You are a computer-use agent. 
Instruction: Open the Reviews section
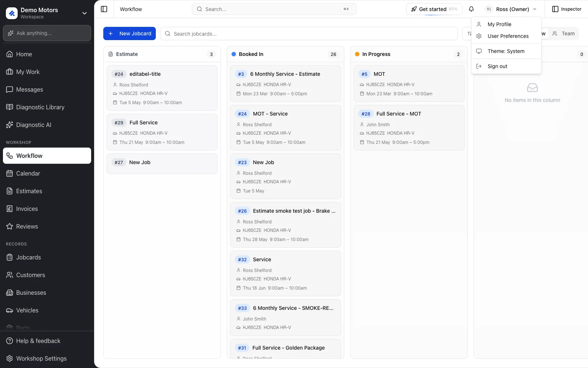point(47,226)
